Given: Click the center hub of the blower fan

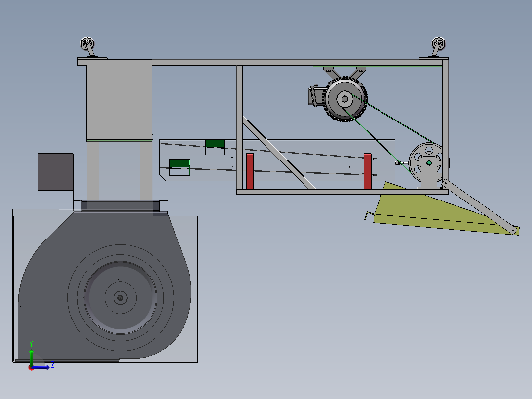Looking at the screenshot, I should coord(120,297).
